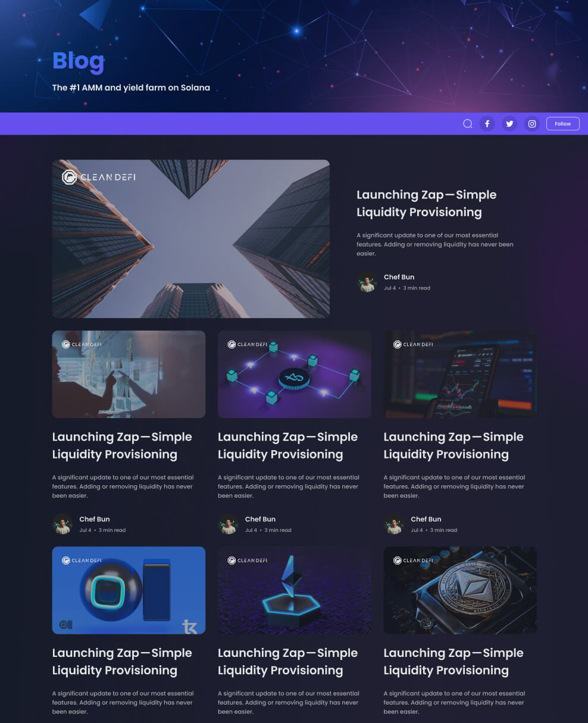
Task: Click author avatar under blockchain network post
Action: [228, 524]
